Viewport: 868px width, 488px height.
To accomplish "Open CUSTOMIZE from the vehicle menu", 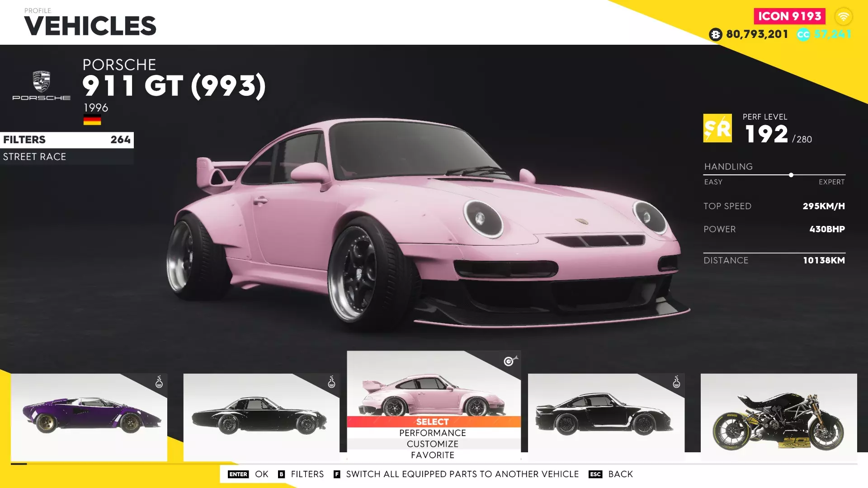I will coord(433,444).
